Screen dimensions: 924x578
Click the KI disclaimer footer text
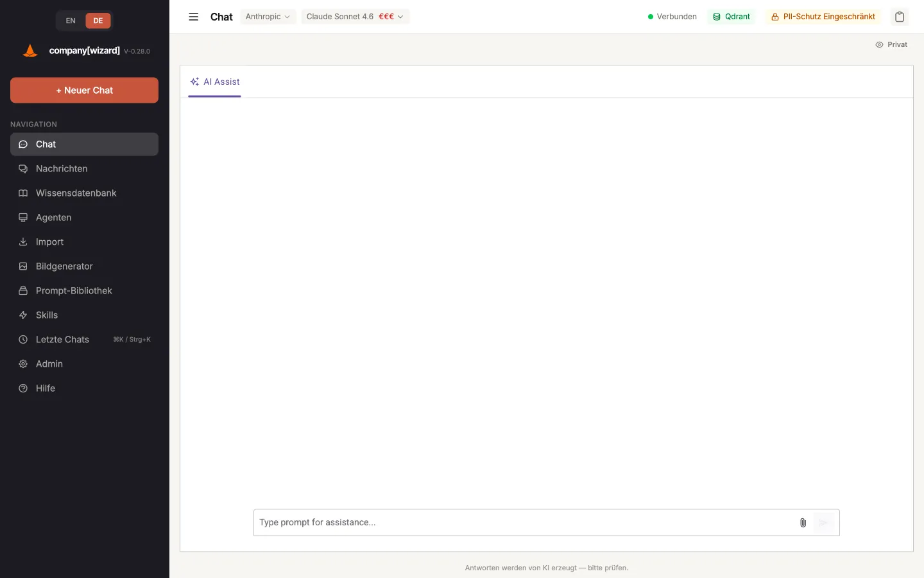(x=547, y=568)
